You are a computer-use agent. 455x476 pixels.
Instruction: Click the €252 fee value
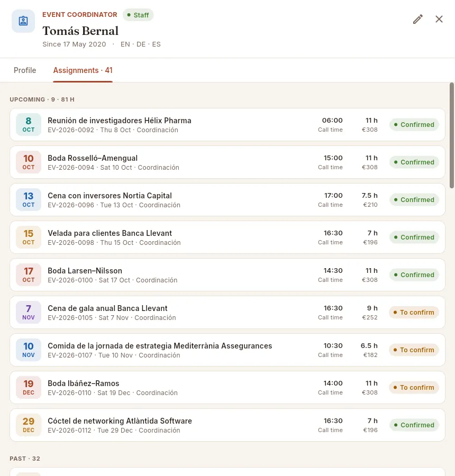click(x=370, y=317)
